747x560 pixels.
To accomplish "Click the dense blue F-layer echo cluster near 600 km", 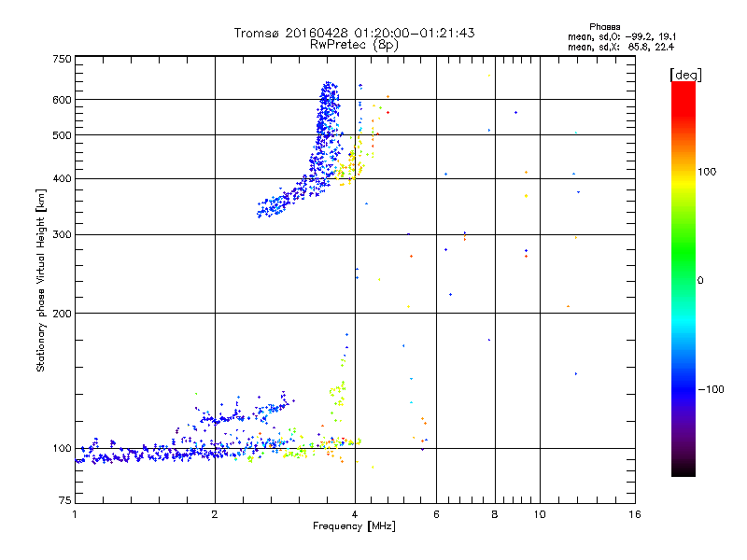I will coord(328,107).
